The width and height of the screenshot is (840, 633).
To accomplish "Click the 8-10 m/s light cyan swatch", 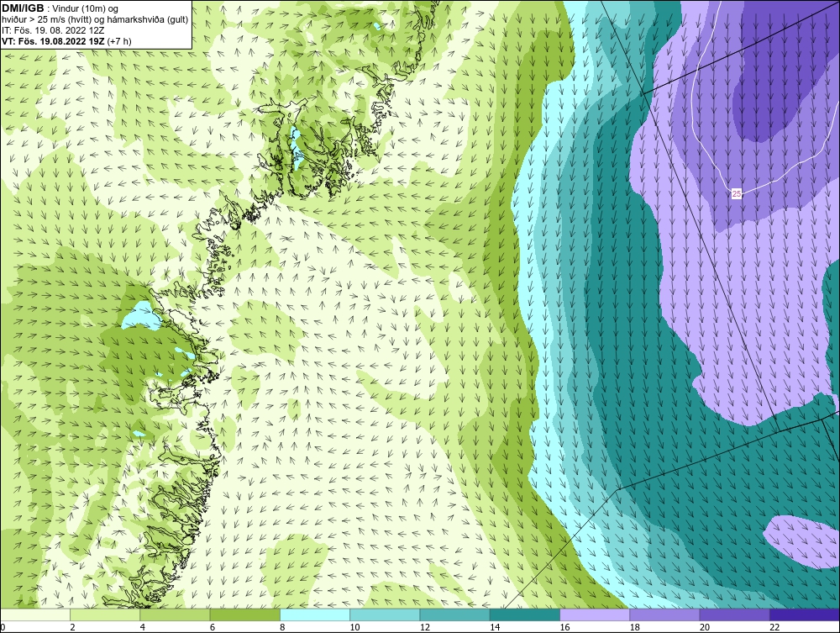I will 315,615.
